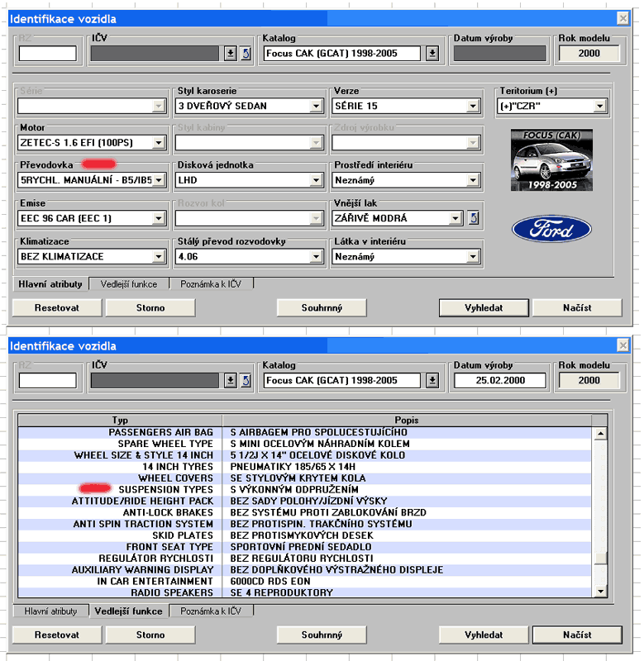Open the Teritorium (+) dropdown

click(600, 106)
